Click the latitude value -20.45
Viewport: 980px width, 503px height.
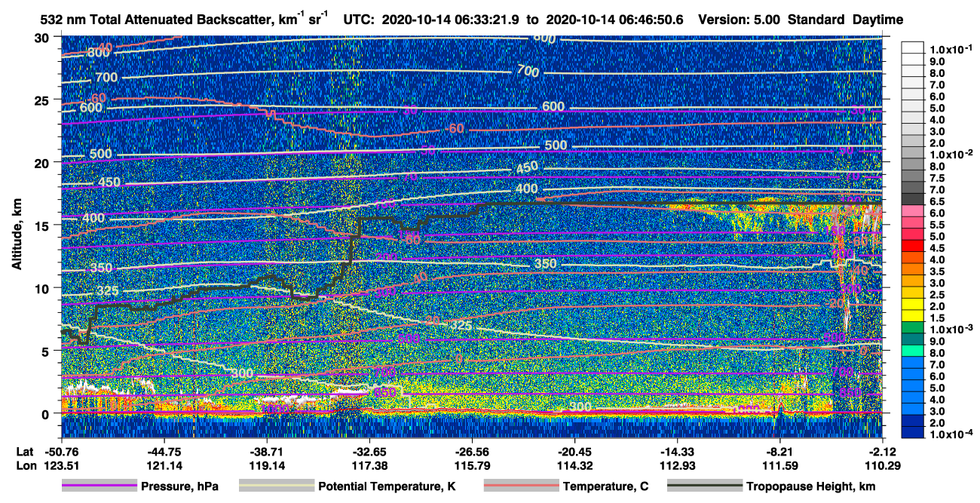coord(574,452)
